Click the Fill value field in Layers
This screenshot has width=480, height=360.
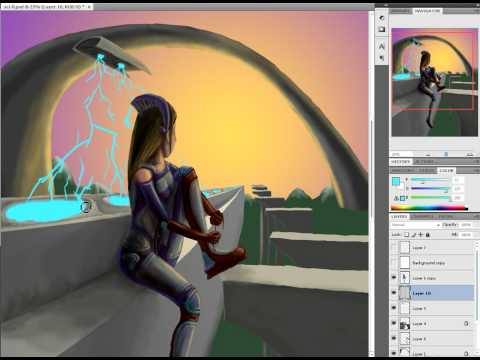coord(466,235)
